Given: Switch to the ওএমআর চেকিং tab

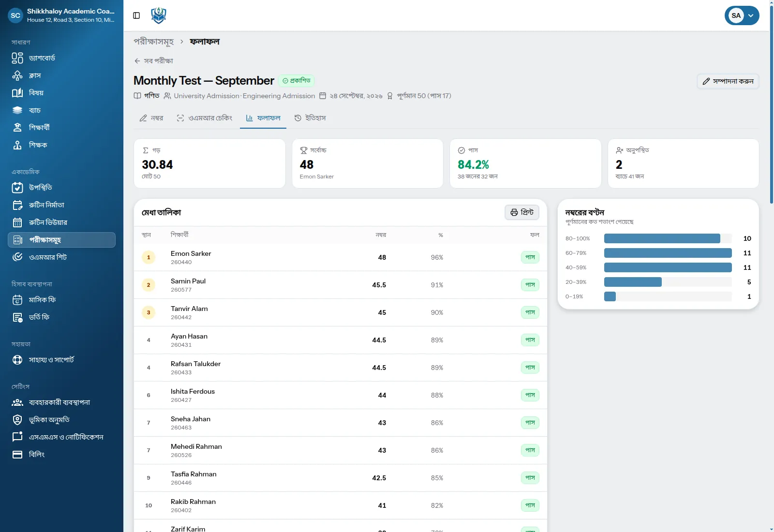Looking at the screenshot, I should (x=204, y=118).
